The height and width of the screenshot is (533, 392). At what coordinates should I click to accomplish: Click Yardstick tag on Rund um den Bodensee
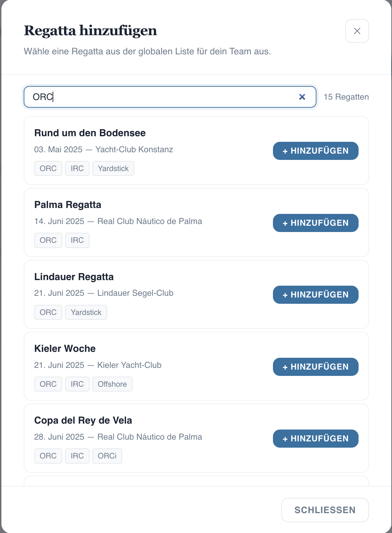point(113,169)
